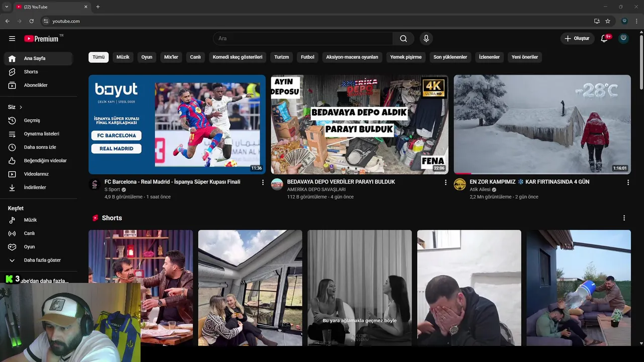The image size is (644, 362).
Task: Select the Canlı filter chip
Action: pos(195,57)
